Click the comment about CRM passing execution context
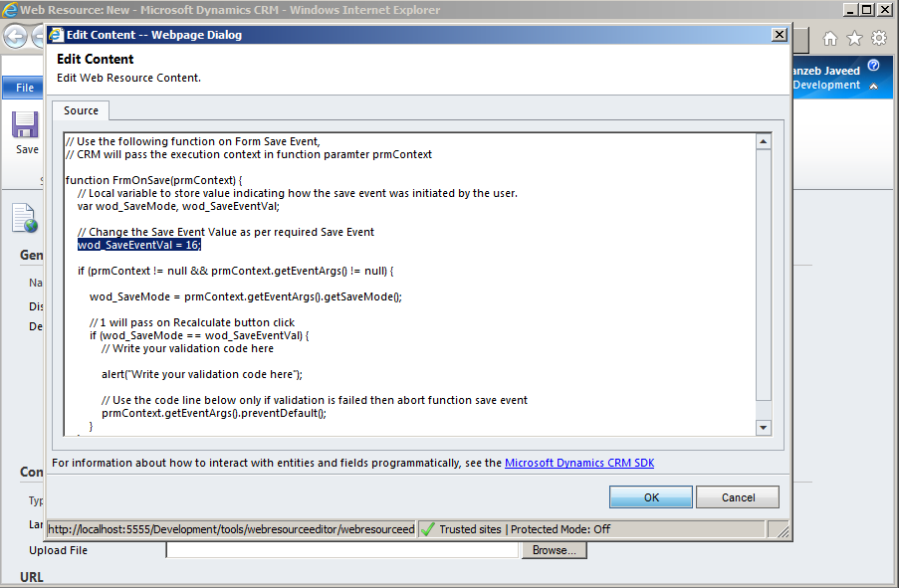Screen dimensions: 899x588 [x=249, y=155]
